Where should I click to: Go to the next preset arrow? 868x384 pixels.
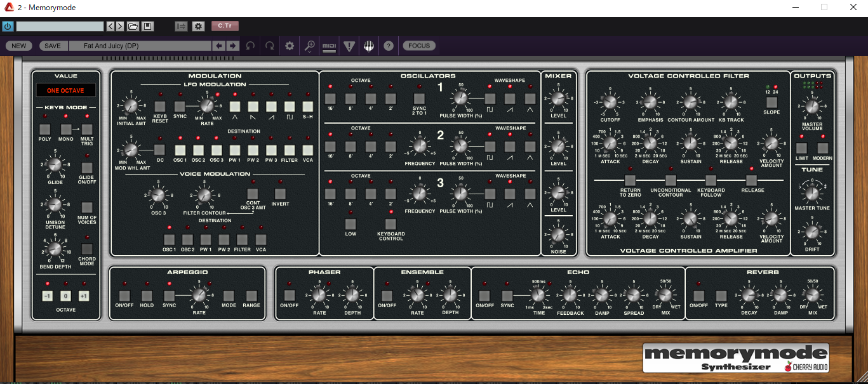233,46
